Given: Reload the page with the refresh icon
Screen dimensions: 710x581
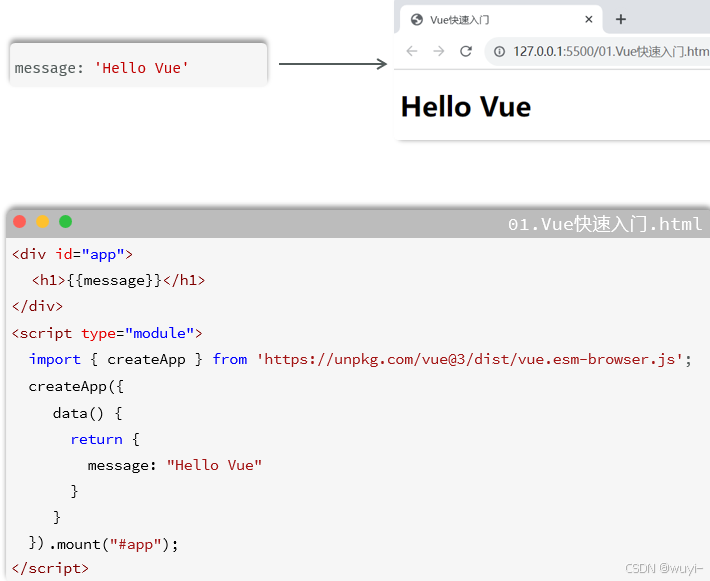Looking at the screenshot, I should click(x=466, y=51).
